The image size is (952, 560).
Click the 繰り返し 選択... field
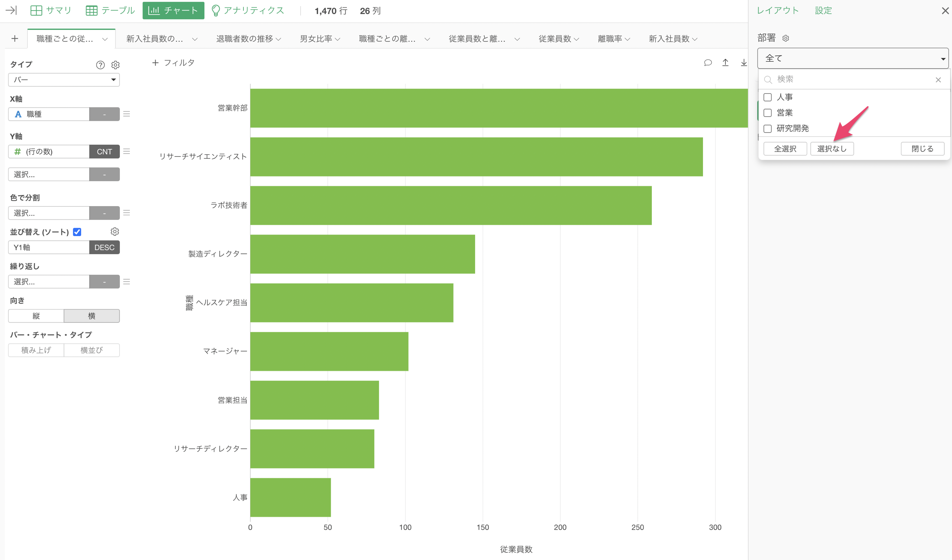[x=49, y=282]
